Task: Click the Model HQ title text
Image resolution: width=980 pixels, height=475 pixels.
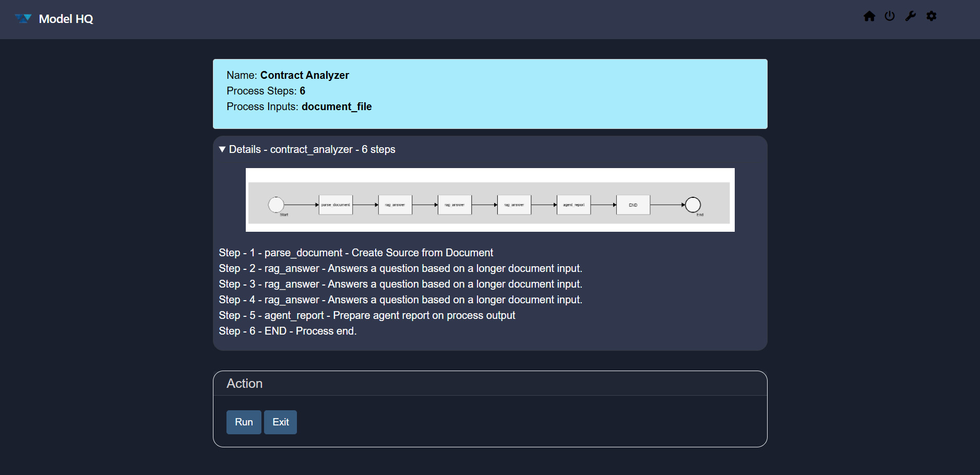Action: click(x=66, y=19)
